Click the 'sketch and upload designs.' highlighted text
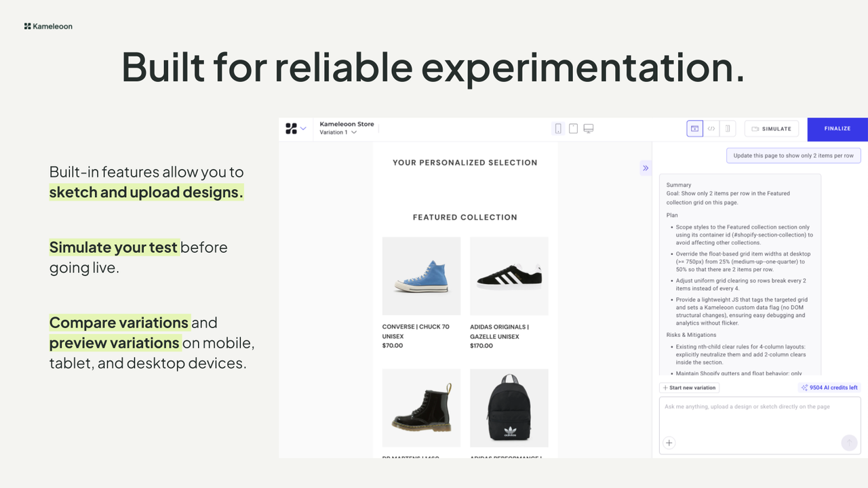868x488 pixels. 146,192
